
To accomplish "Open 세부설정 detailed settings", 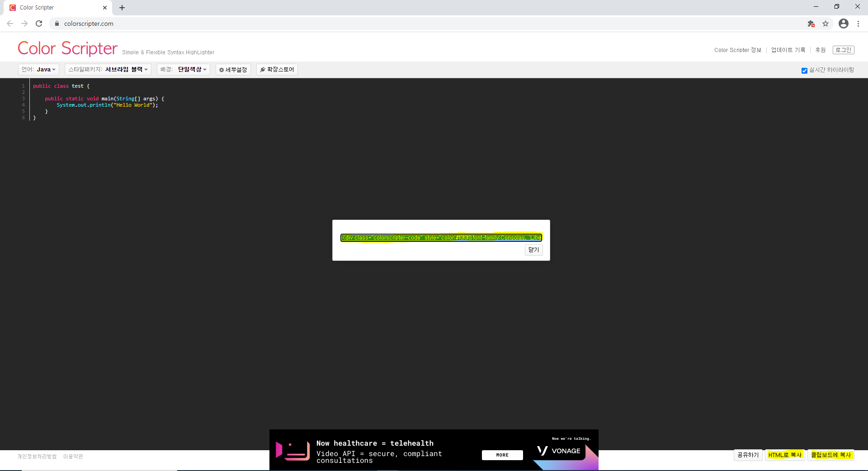I will pos(233,70).
